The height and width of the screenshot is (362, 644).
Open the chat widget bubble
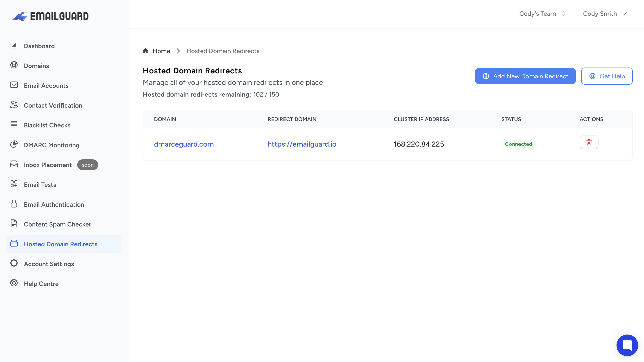click(x=627, y=345)
